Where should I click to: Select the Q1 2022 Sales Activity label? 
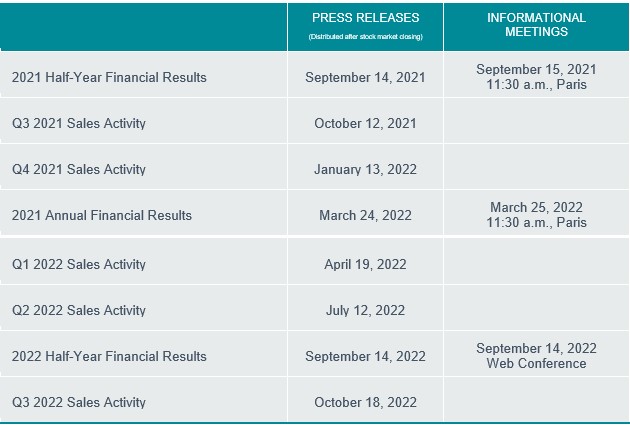click(79, 264)
